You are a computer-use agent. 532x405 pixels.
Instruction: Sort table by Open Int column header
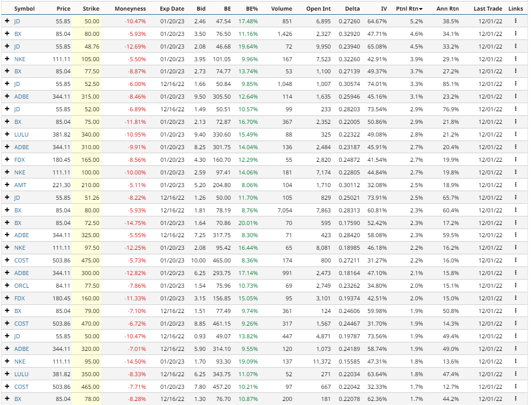tap(318, 9)
